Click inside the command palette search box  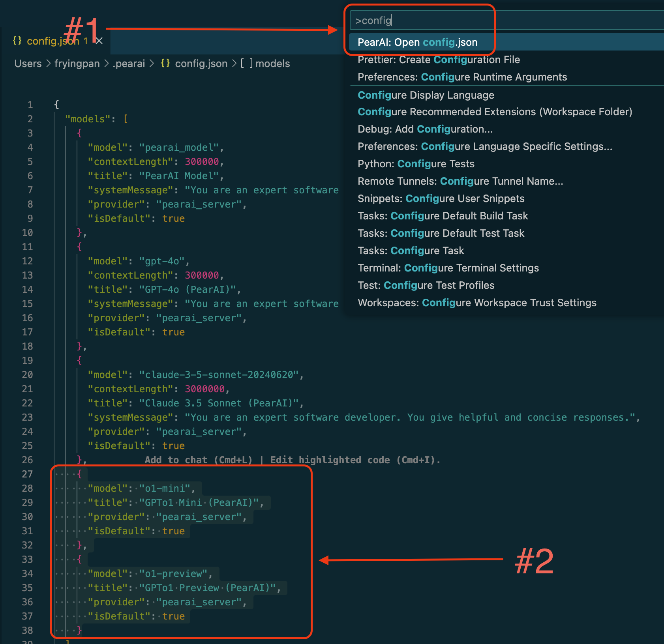[421, 20]
